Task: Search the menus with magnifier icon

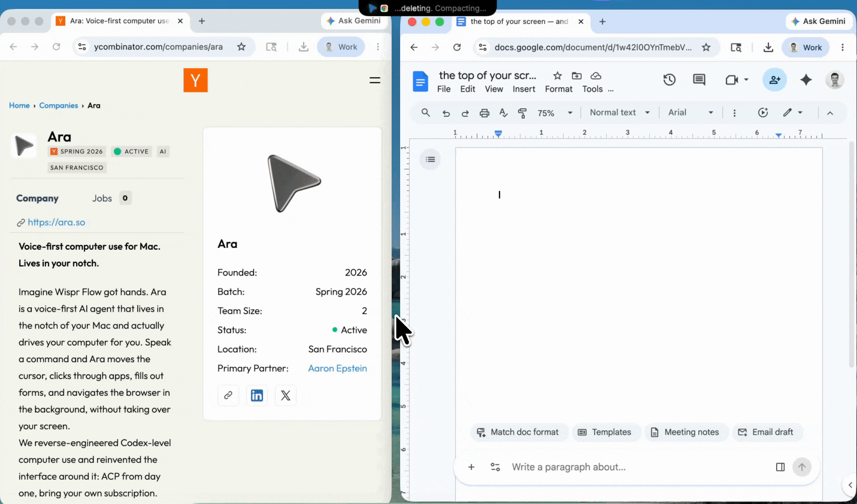Action: pos(425,112)
